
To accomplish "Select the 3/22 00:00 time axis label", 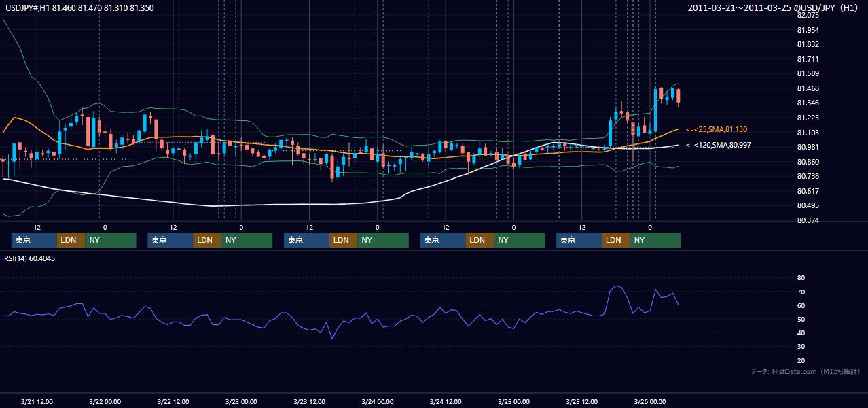I will [x=105, y=401].
